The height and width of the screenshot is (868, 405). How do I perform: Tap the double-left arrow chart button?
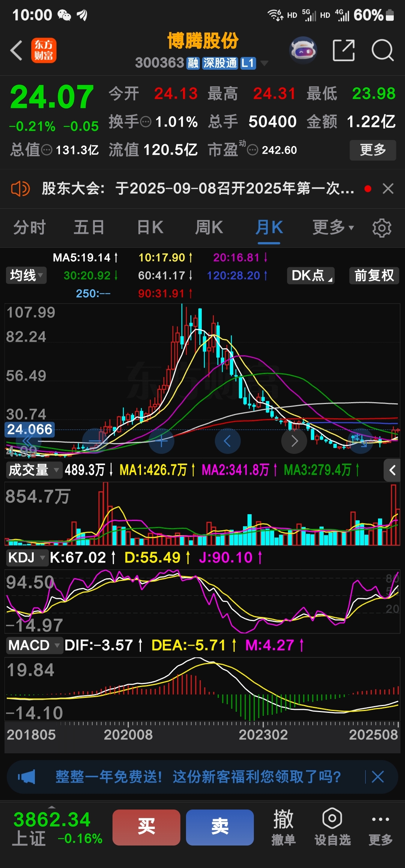[28, 441]
